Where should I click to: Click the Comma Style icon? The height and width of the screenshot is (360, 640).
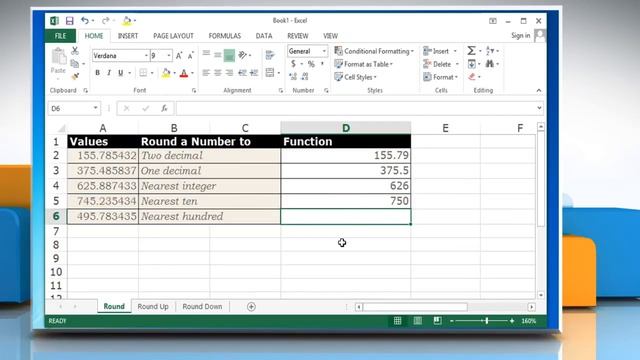point(322,64)
